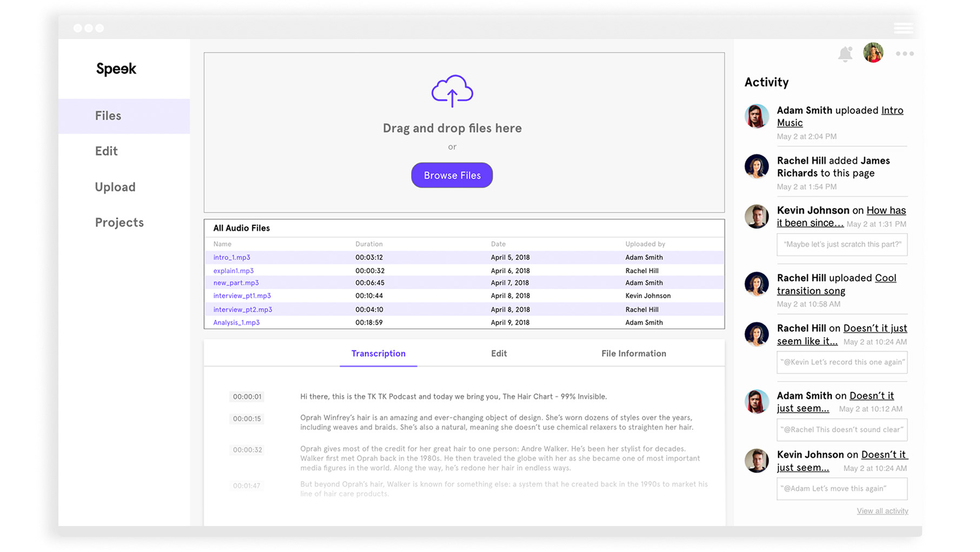The image size is (980, 552).
Task: Click the transcript line starting "Hi there, this is"
Action: click(x=453, y=397)
